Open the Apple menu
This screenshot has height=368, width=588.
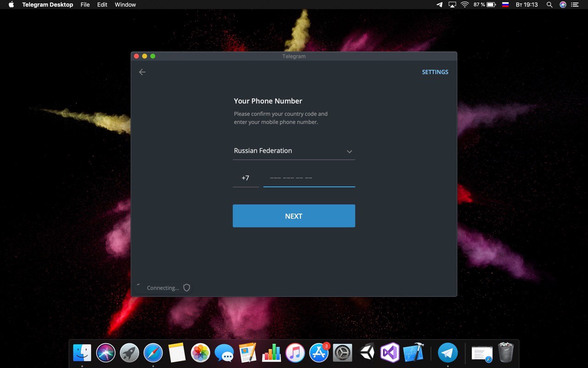click(x=11, y=5)
